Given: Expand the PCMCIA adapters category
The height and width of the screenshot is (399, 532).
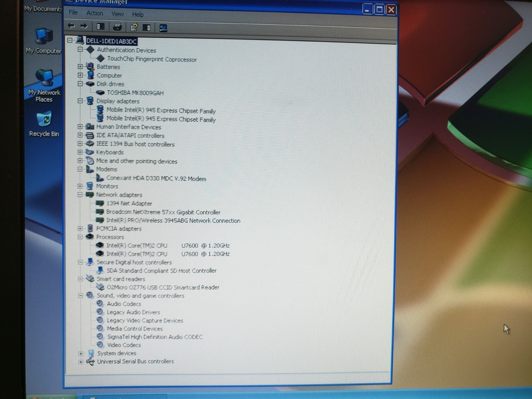Looking at the screenshot, I should (80, 228).
